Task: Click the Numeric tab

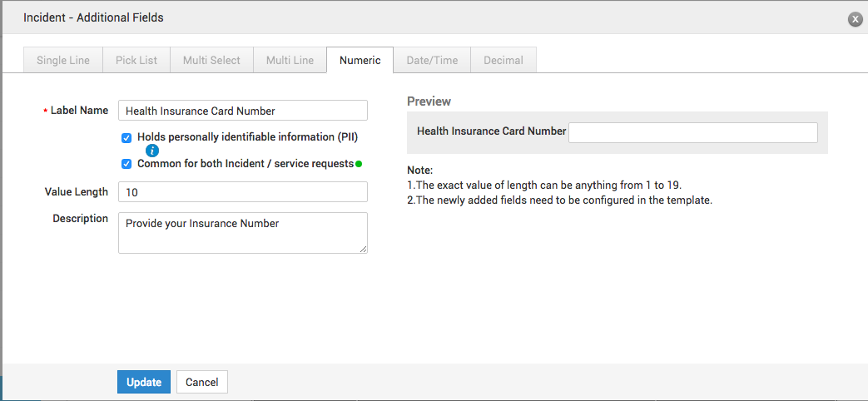Action: (x=360, y=60)
